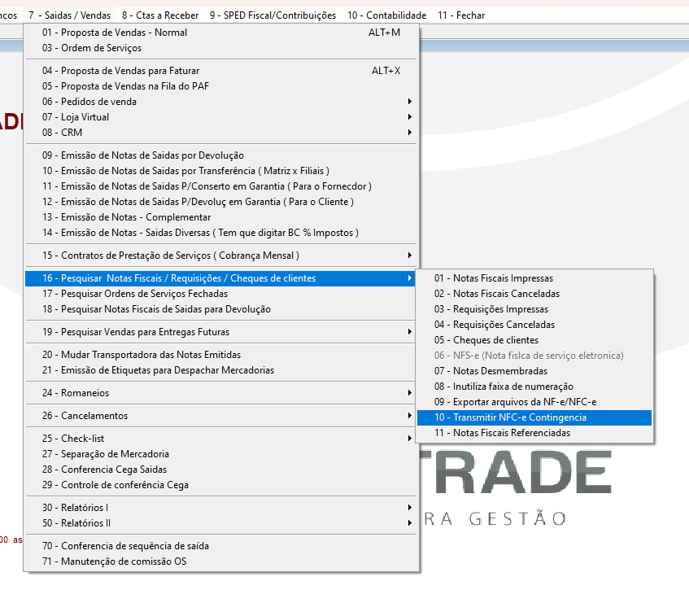Select 27 - Separação de Mercadoria
The width and height of the screenshot is (689, 616).
(x=106, y=454)
